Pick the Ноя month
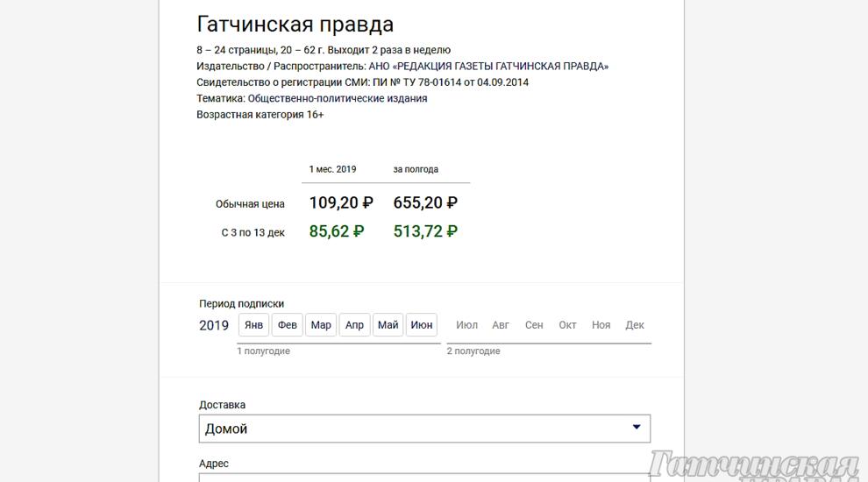 pyautogui.click(x=601, y=325)
